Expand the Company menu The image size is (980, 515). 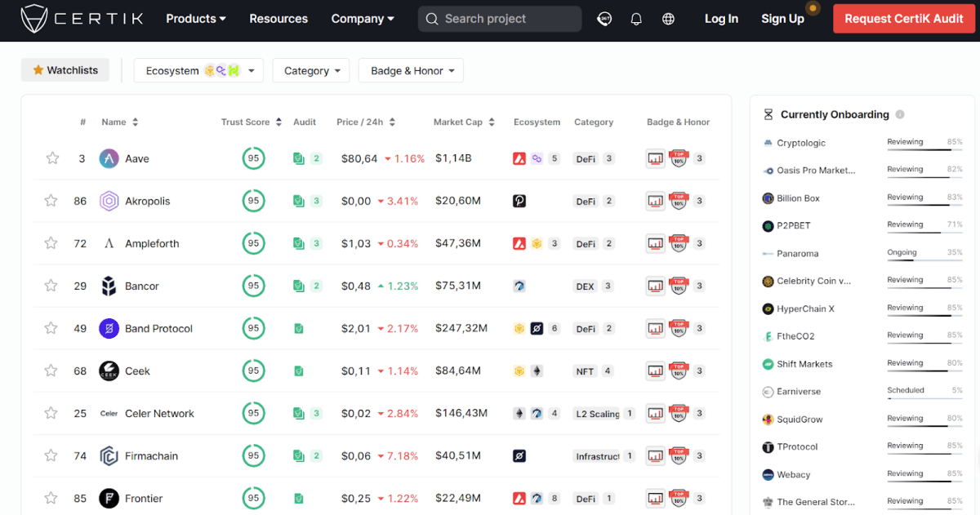coord(363,19)
